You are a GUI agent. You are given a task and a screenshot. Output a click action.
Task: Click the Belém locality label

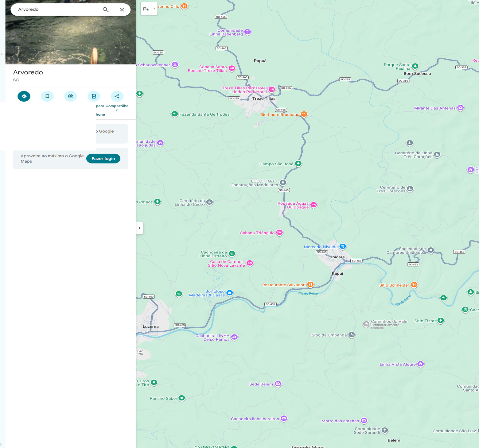click(394, 440)
